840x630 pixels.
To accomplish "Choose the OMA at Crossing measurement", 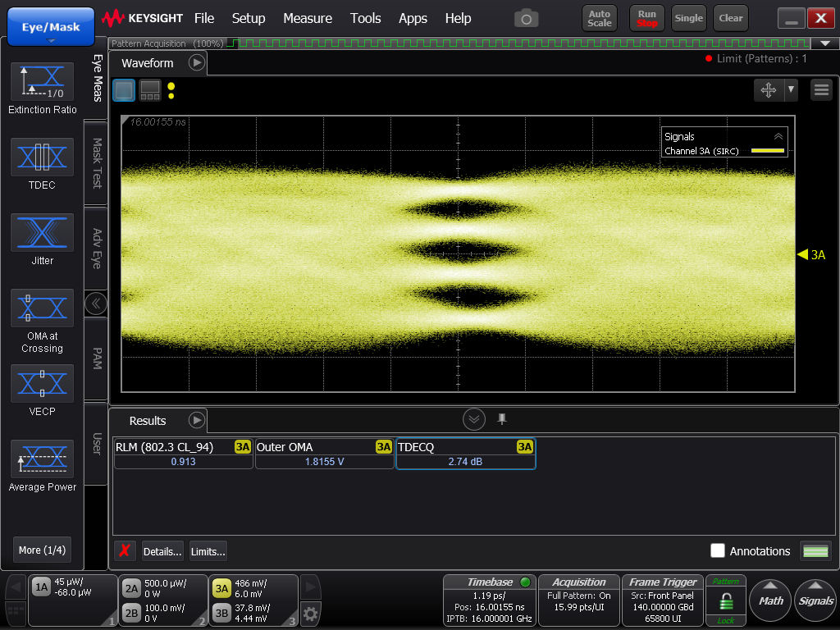I will (x=42, y=308).
